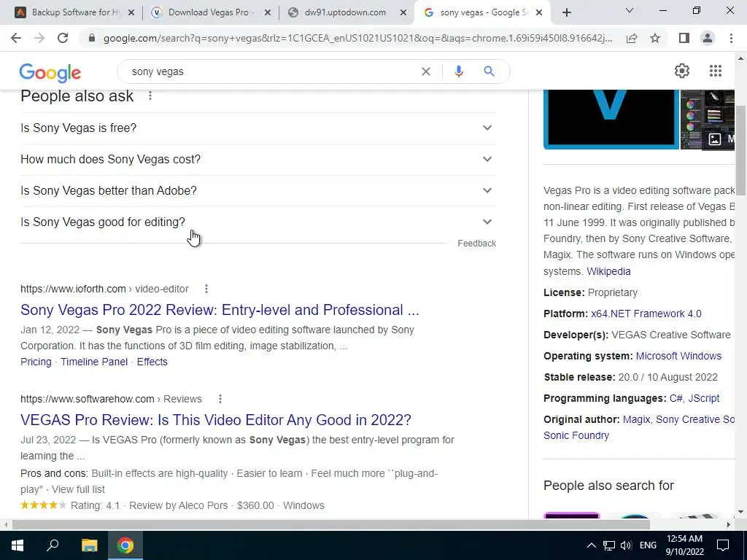
Task: Open the Google apps grid
Action: (715, 71)
